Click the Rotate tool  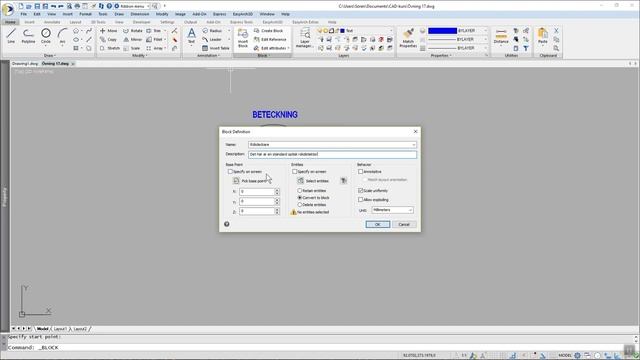[133, 31]
